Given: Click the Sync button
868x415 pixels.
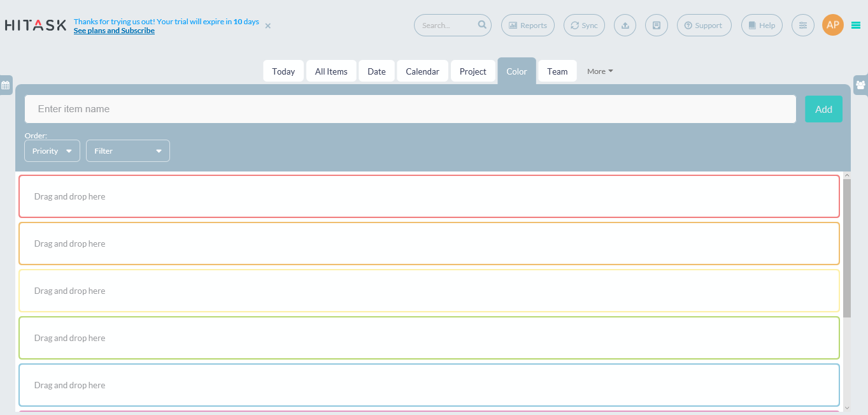Looking at the screenshot, I should pyautogui.click(x=584, y=25).
